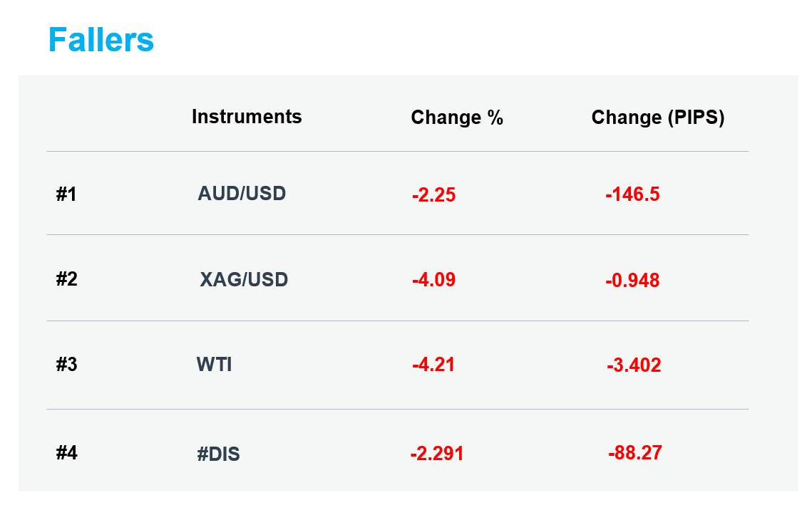Viewport: 812px width, 505px height.
Task: Click the -0.948 pips value
Action: 633,280
